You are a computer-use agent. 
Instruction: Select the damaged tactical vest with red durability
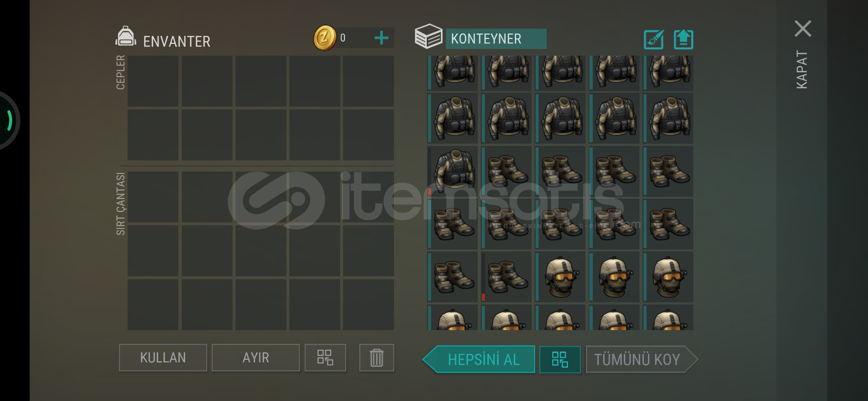coord(453,171)
